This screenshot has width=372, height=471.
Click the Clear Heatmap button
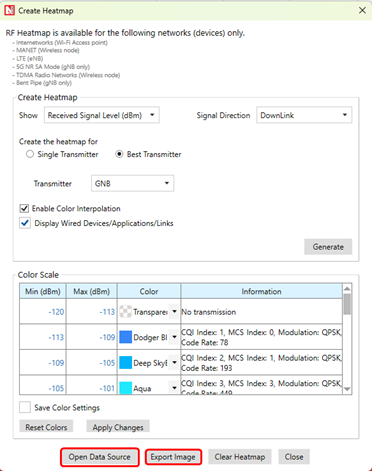240,457
